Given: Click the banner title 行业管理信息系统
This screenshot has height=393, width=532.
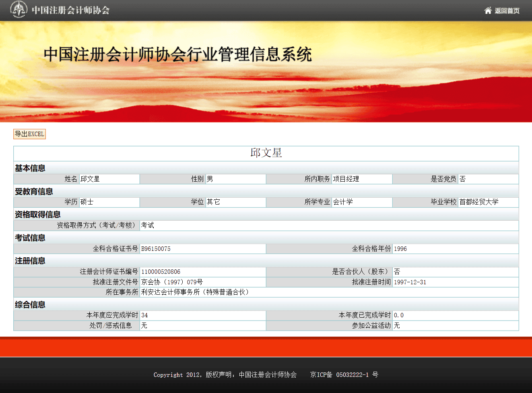Looking at the screenshot, I should (x=177, y=54).
